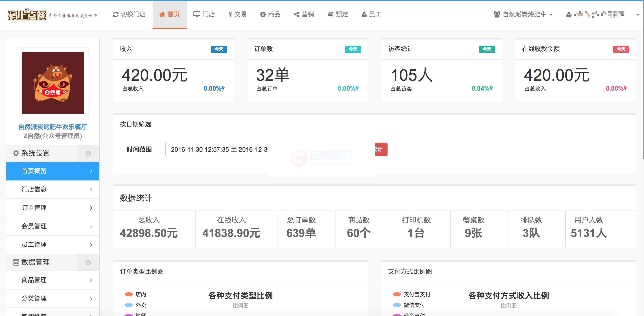The width and height of the screenshot is (644, 316).
Task: Click the 41838.90元 online income value
Action: click(x=231, y=233)
